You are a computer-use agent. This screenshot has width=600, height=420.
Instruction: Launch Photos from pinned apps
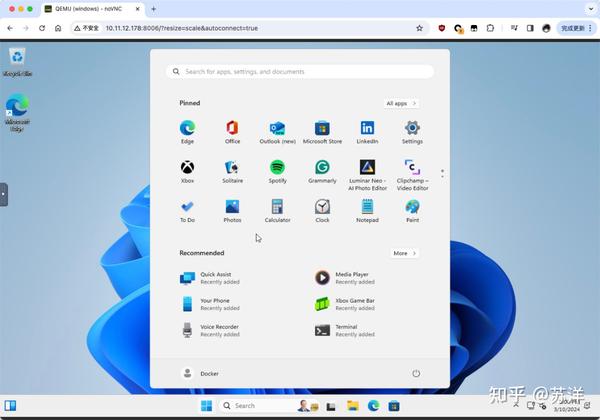pos(232,211)
